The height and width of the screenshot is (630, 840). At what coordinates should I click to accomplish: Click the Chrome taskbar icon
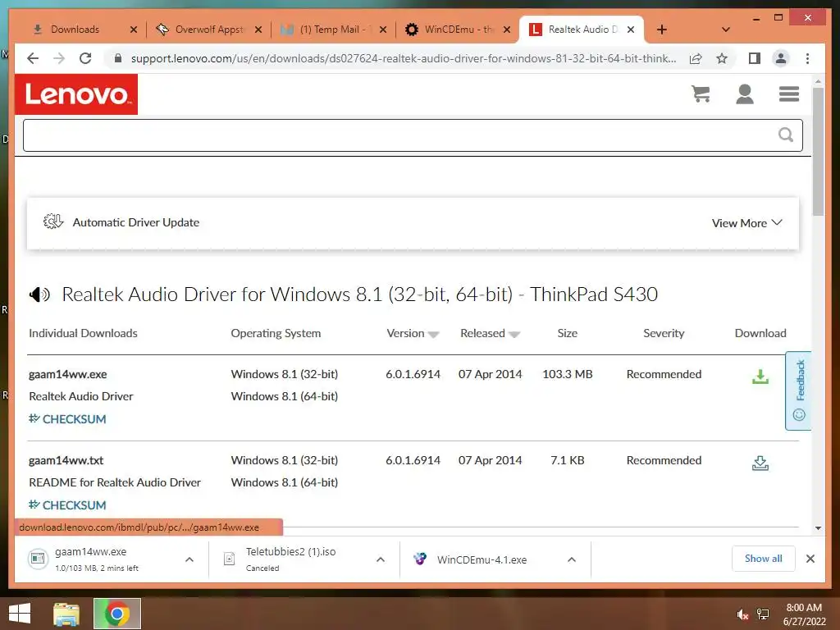[117, 614]
